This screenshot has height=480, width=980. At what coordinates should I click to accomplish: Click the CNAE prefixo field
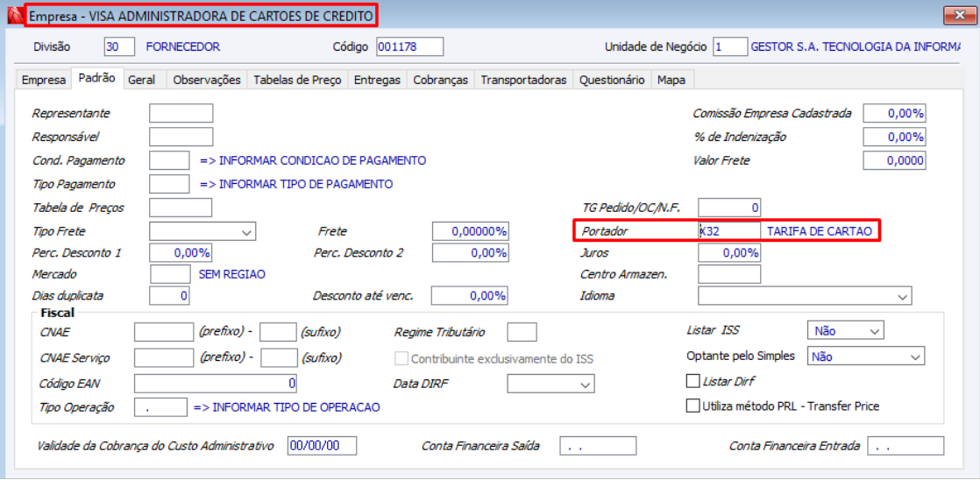[165, 332]
